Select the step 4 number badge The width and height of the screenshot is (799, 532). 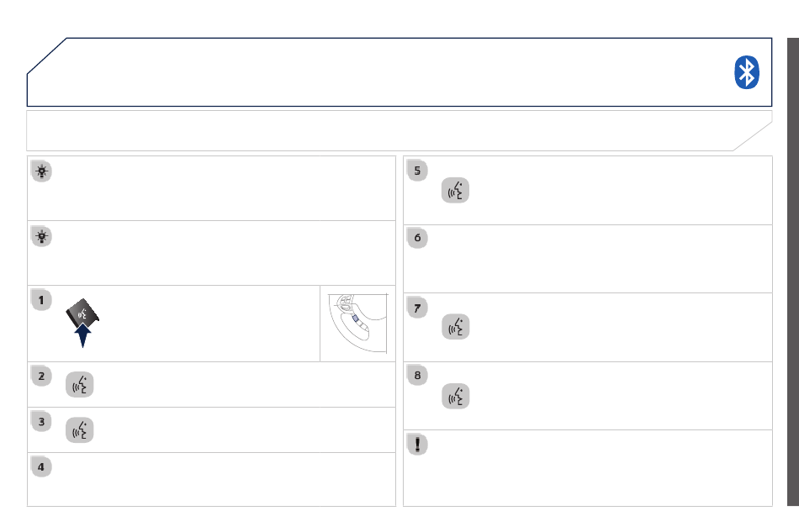[41, 466]
